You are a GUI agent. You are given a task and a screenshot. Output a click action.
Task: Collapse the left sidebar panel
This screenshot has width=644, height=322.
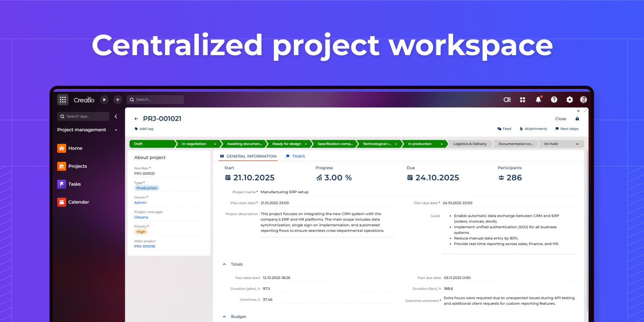pos(116,116)
